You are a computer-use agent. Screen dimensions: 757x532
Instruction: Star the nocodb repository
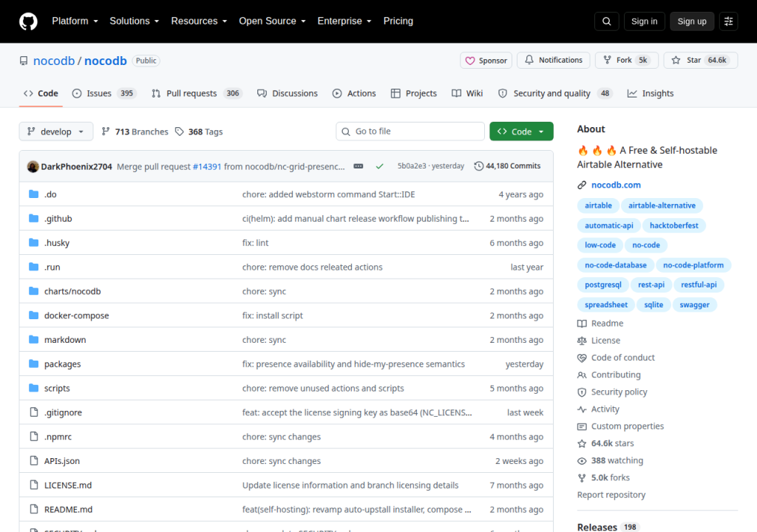coord(701,61)
